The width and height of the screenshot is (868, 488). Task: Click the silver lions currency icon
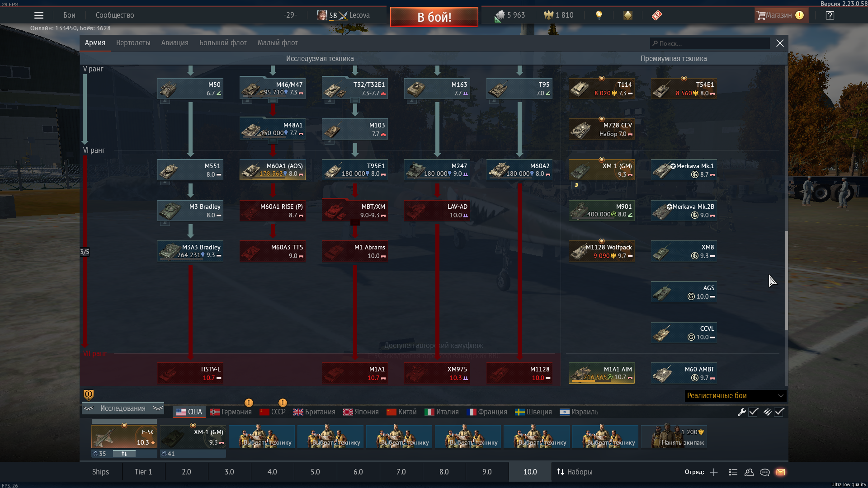[500, 15]
